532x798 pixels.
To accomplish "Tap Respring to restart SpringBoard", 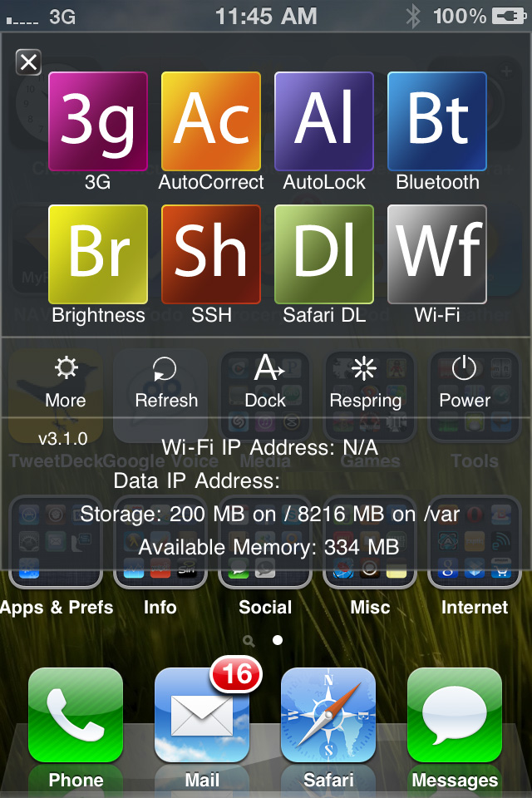I will click(x=365, y=382).
